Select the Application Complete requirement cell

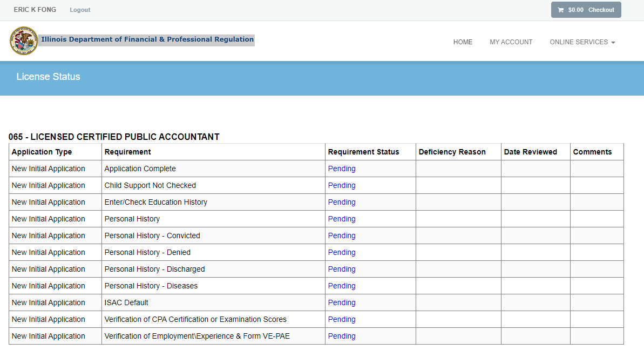214,169
